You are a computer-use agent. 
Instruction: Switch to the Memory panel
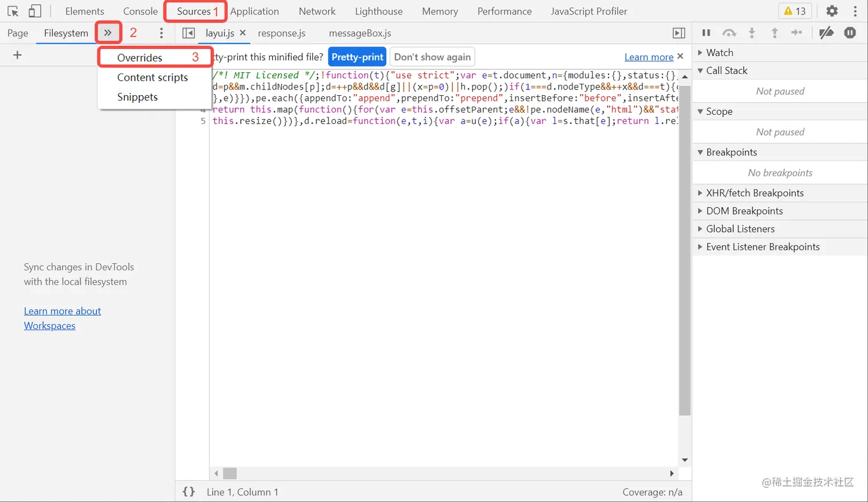tap(440, 11)
